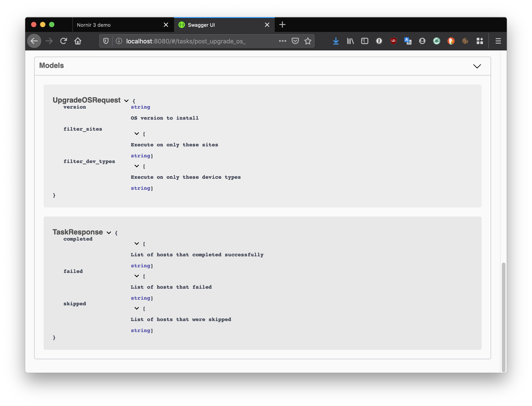532x406 pixels.
Task: Close the Swagger UI tab
Action: (267, 25)
